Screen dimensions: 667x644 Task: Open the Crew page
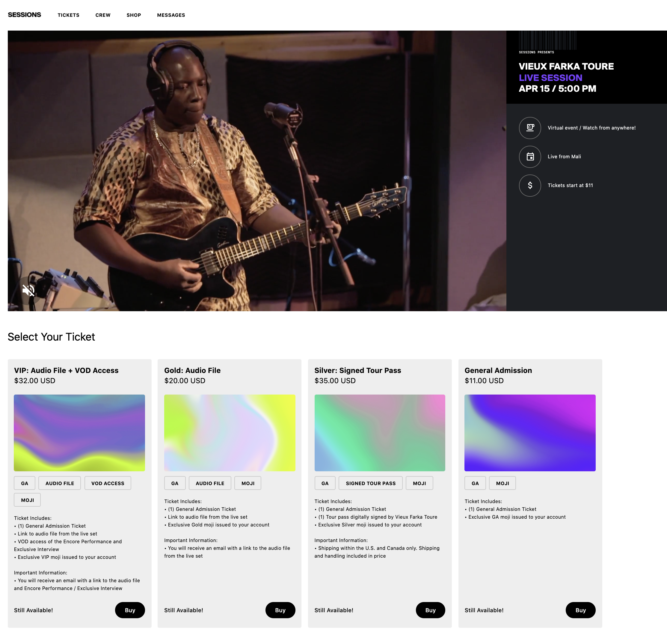pyautogui.click(x=103, y=15)
